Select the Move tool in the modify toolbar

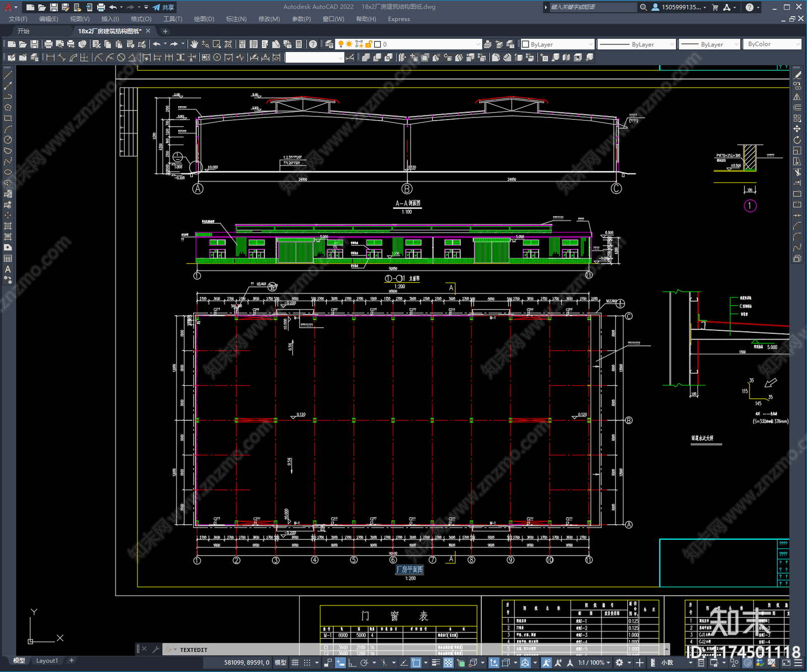pos(797,129)
